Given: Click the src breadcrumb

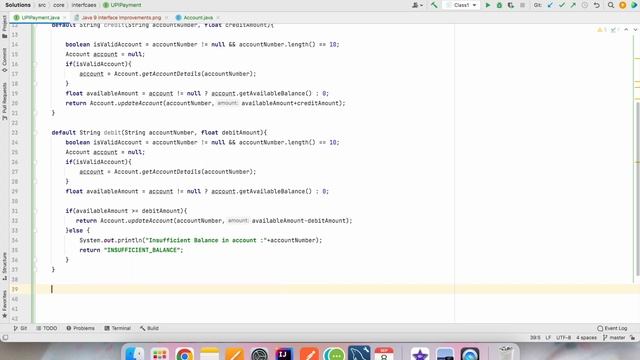Looking at the screenshot, I should [42, 5].
